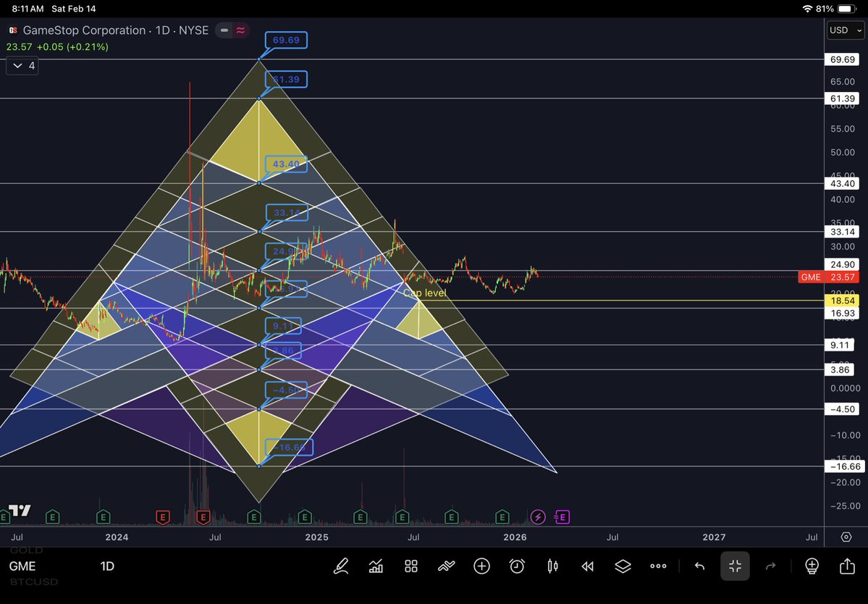The height and width of the screenshot is (604, 868).
Task: Tap the green earnings marker nearest 2025 label
Action: coord(305,517)
